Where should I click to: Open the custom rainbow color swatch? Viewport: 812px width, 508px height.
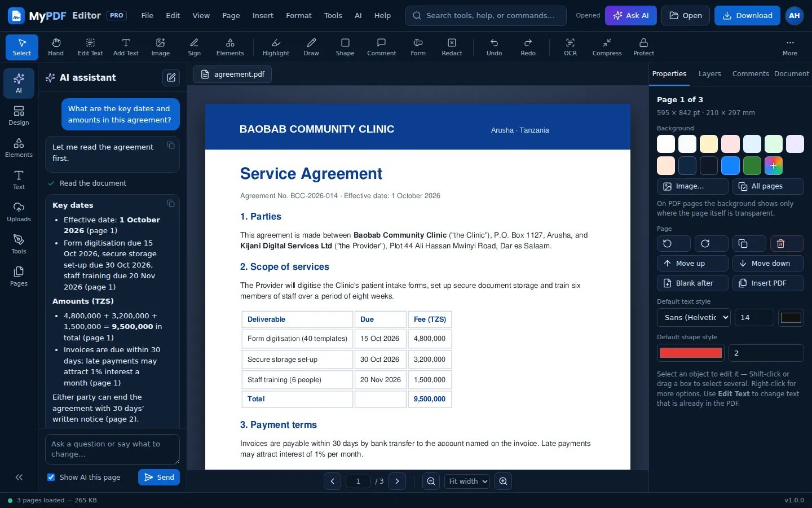click(x=774, y=166)
